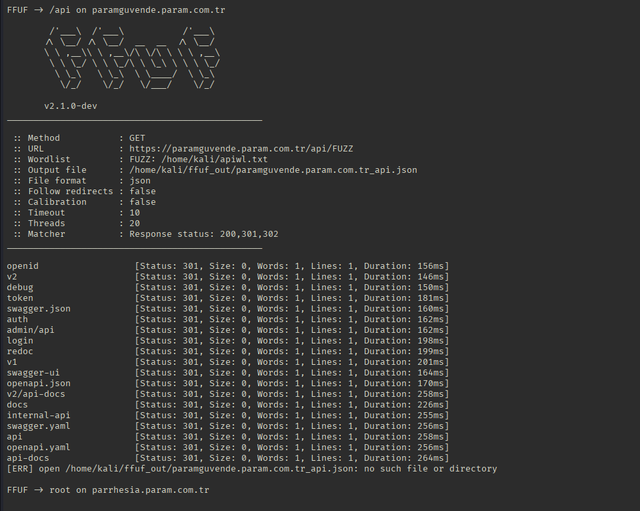This screenshot has width=640, height=511.
Task: Click the wordlist path /home/kali/apiwl.txt
Action: [x=214, y=159]
